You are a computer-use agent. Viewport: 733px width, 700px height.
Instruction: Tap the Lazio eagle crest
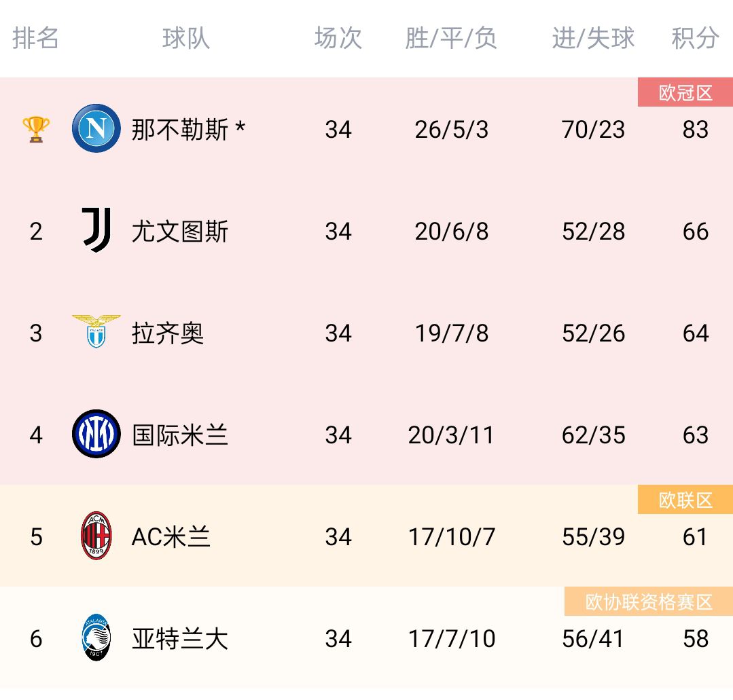click(96, 331)
